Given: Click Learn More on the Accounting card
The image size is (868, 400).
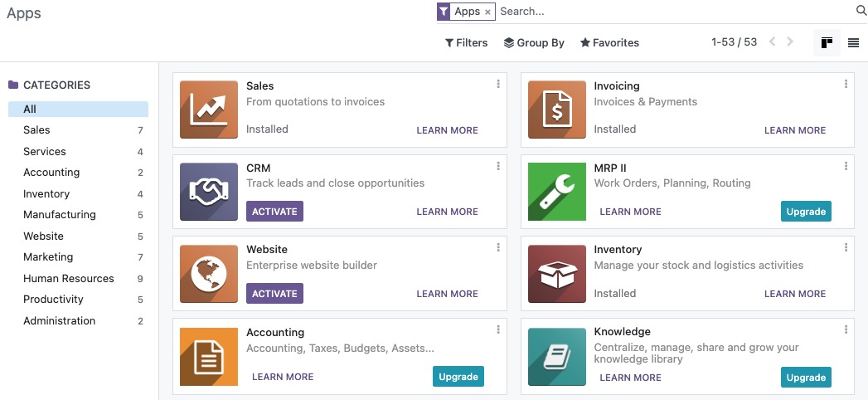Looking at the screenshot, I should (x=283, y=377).
